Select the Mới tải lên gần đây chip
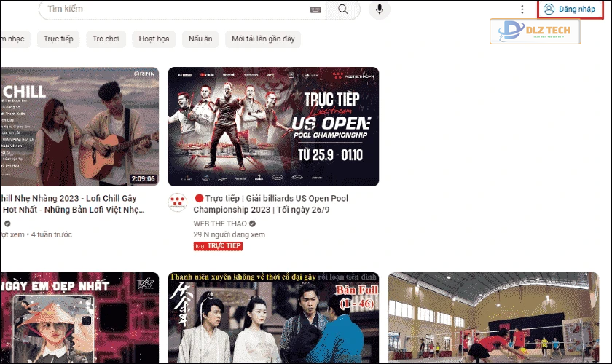 tap(263, 39)
